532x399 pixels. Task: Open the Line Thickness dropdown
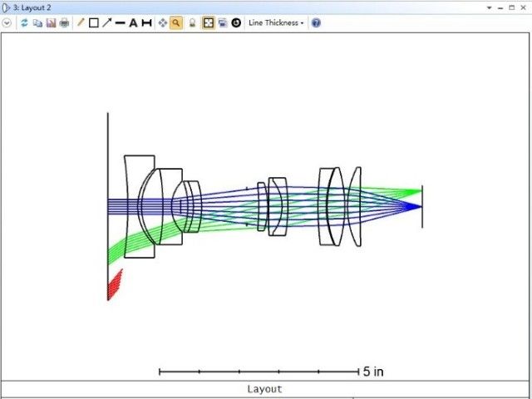pyautogui.click(x=276, y=23)
